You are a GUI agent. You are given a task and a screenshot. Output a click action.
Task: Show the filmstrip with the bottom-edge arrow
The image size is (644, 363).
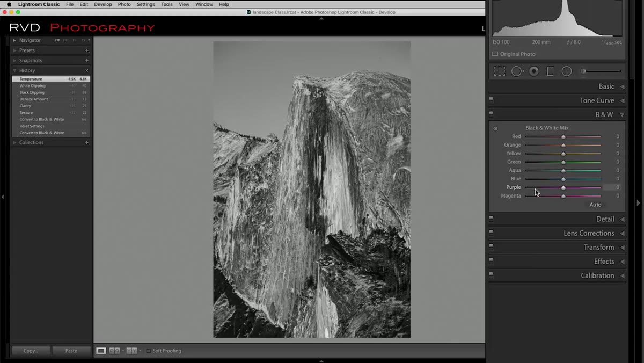[x=321, y=361]
